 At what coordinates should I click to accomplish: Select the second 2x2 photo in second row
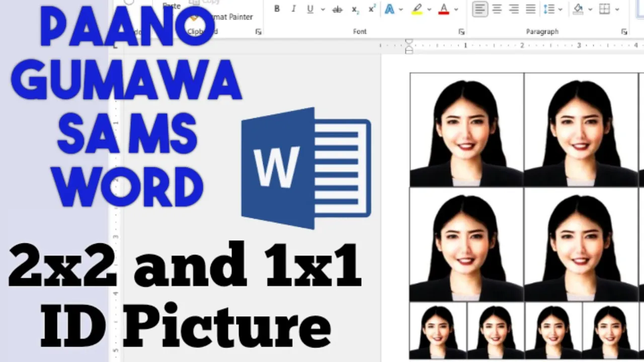(581, 244)
